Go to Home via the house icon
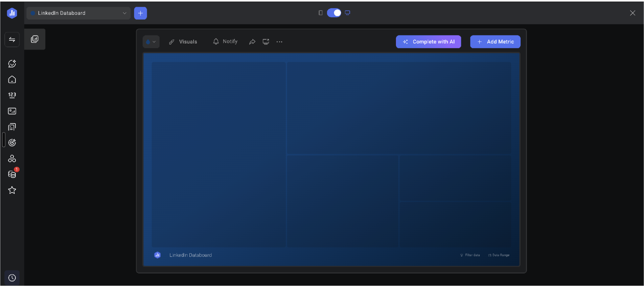The image size is (644, 286). pyautogui.click(x=12, y=79)
